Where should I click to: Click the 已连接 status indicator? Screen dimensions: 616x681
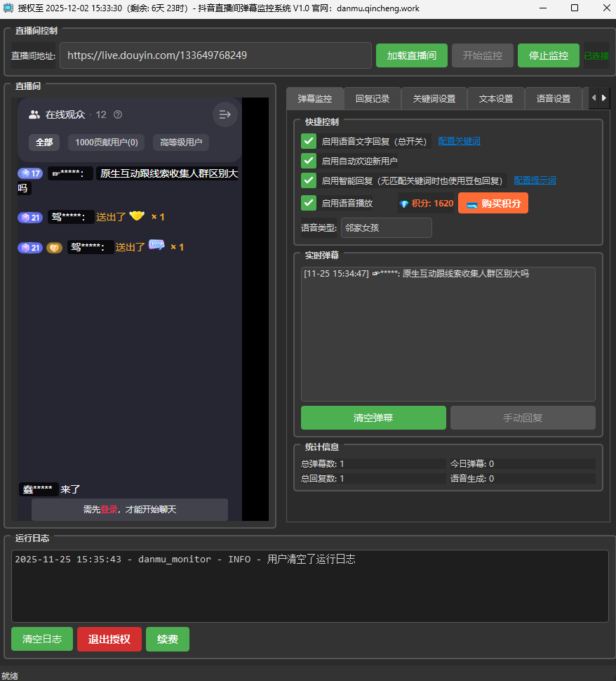coord(598,55)
